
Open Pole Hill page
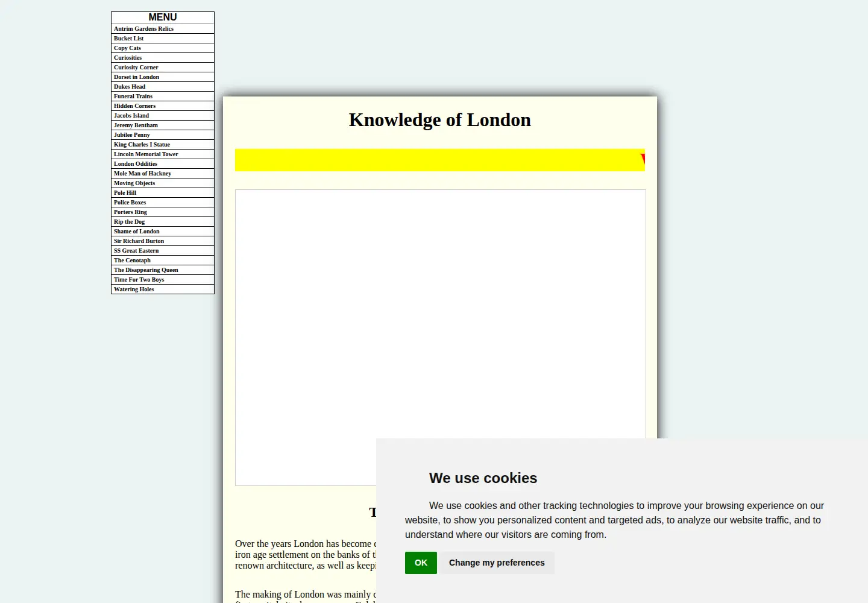[x=163, y=193]
